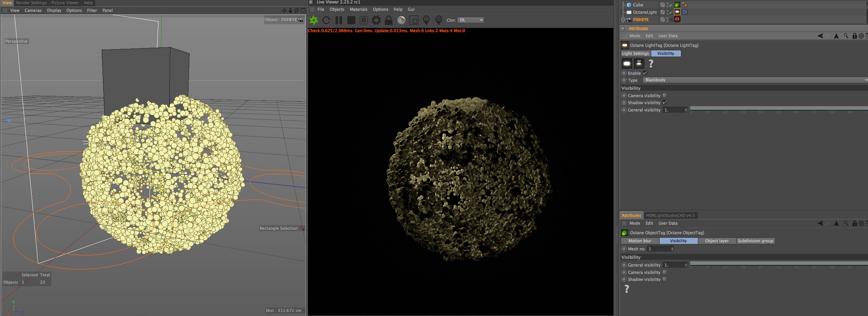Click the green Octane send-scene icon
This screenshot has width=868, height=316.
point(314,20)
